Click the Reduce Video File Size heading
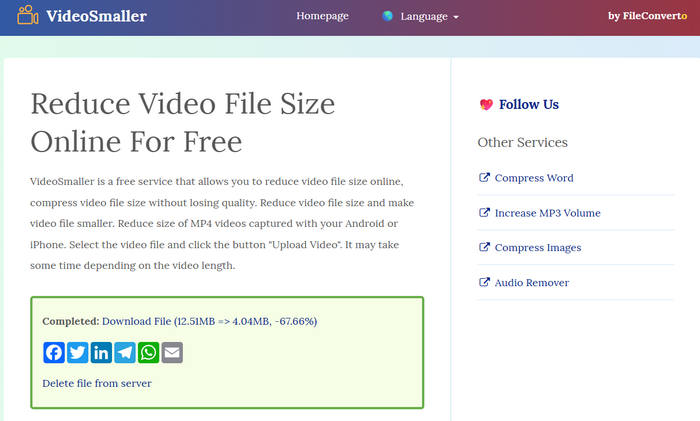The height and width of the screenshot is (421, 700). click(x=183, y=122)
